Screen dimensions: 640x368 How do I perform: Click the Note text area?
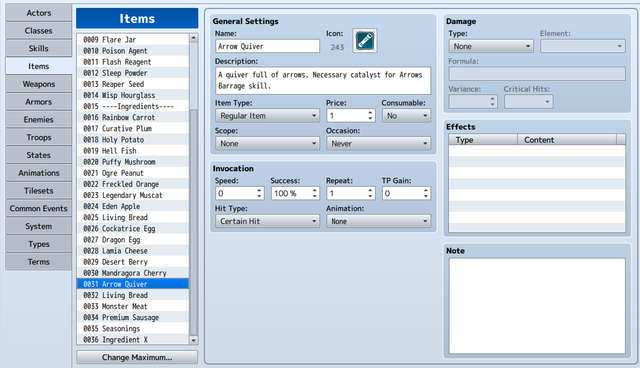pyautogui.click(x=537, y=306)
